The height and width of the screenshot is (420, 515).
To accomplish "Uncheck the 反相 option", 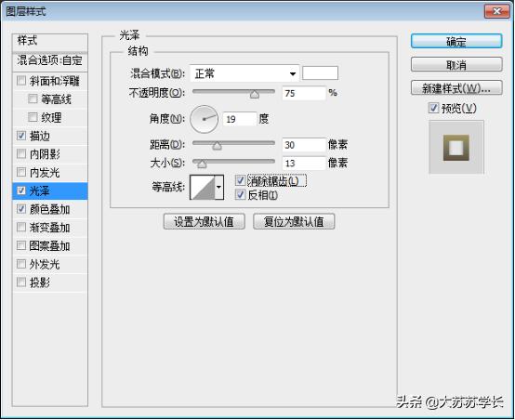I will tap(241, 195).
